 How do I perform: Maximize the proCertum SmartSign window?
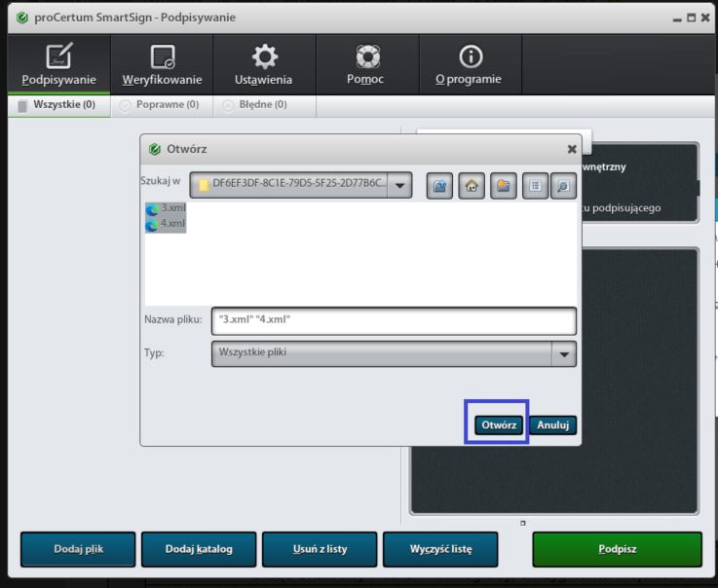click(692, 18)
